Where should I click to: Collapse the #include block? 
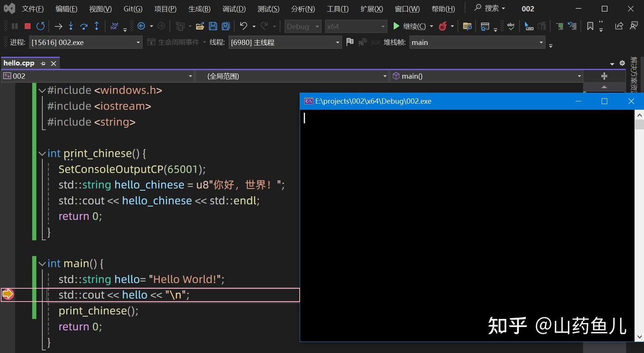coord(42,90)
